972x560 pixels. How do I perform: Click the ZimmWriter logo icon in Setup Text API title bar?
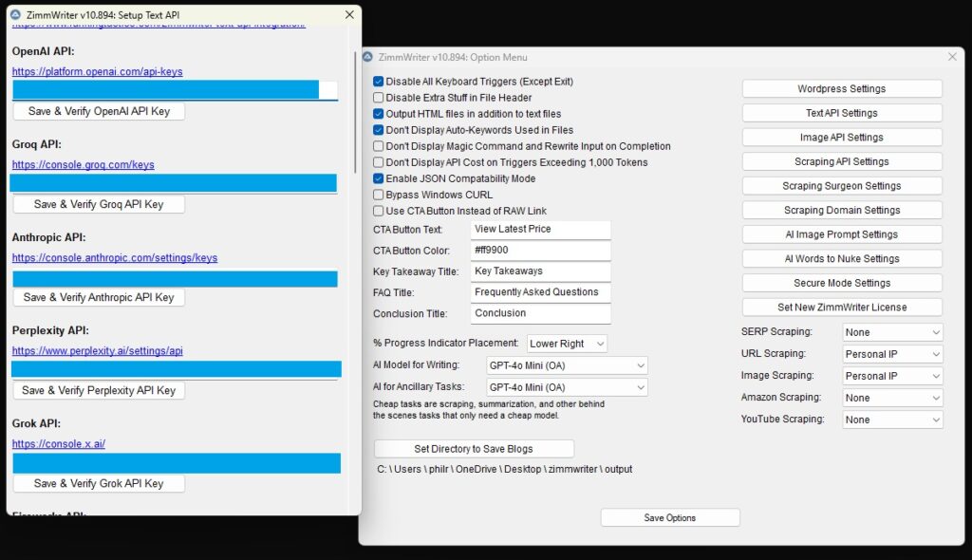click(x=15, y=14)
